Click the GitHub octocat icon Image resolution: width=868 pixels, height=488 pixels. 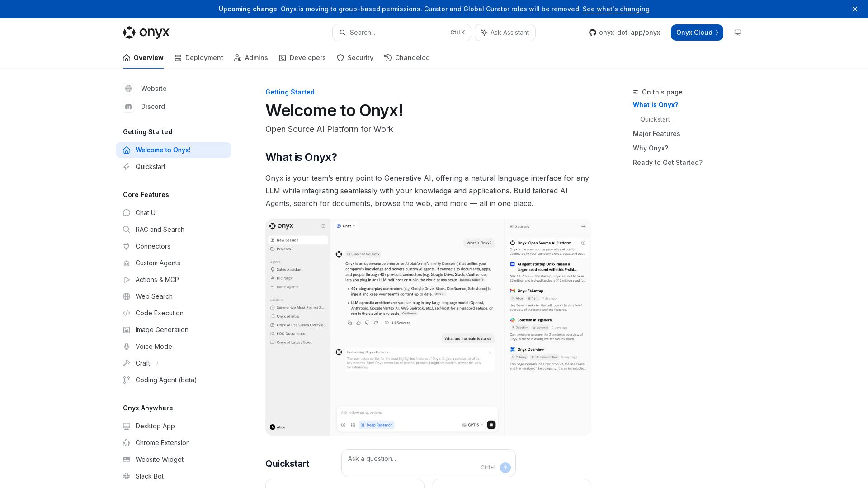(x=592, y=33)
